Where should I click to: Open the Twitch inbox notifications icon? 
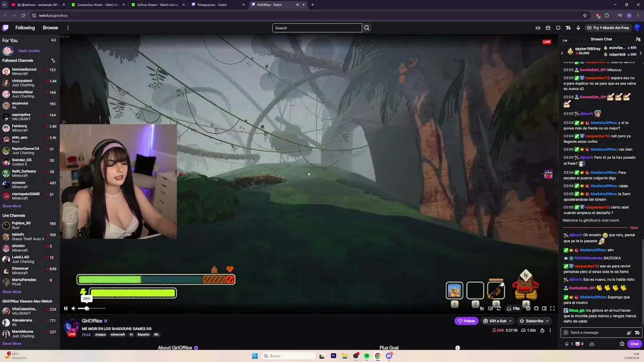coord(548,28)
